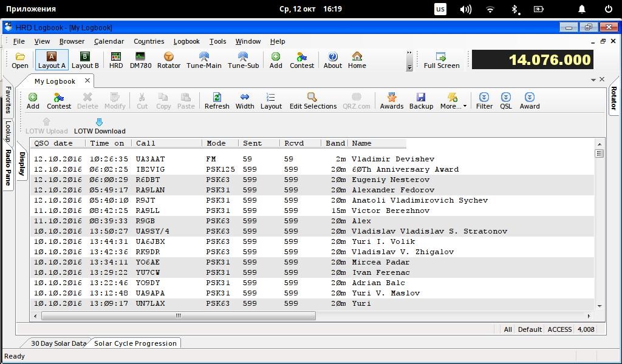Click the logbook scroll down arrow

(x=600, y=306)
